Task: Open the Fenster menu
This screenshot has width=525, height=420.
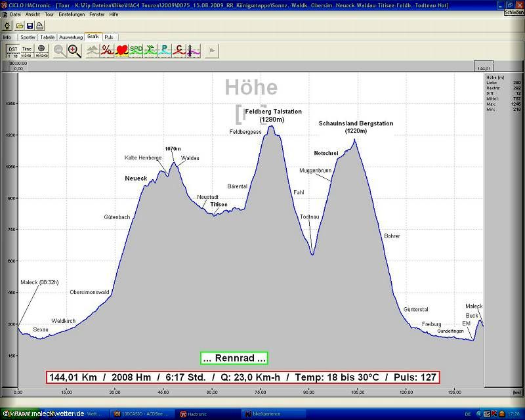Action: pos(97,14)
